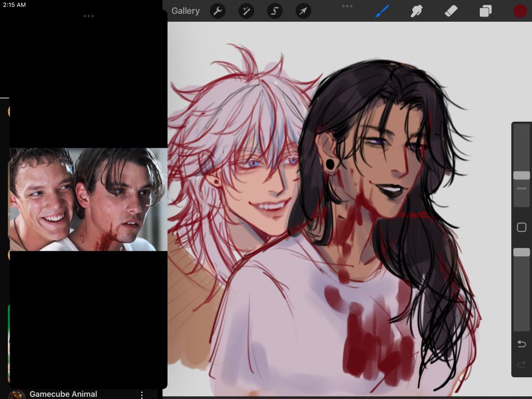Tap the brush opacity slider handle
This screenshot has height=399, width=532.
[x=521, y=252]
